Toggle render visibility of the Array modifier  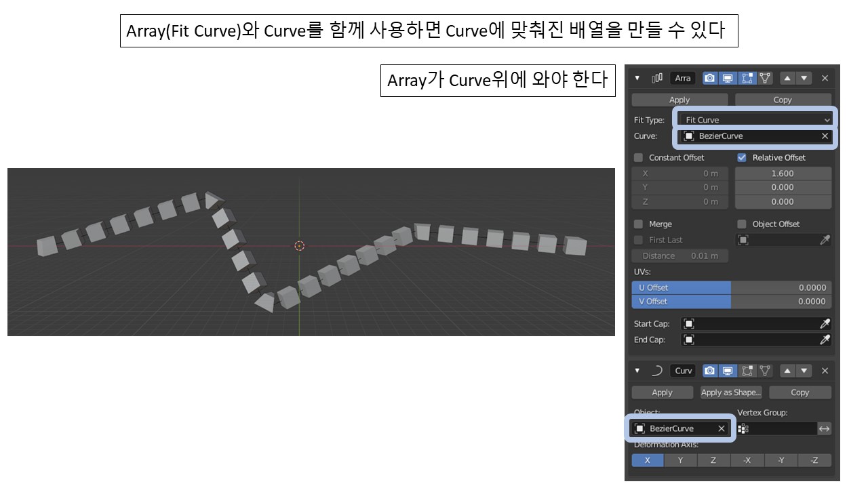pyautogui.click(x=709, y=78)
